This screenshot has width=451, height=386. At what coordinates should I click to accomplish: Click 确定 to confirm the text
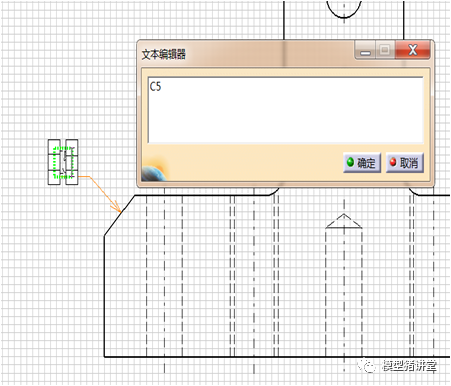pos(362,163)
